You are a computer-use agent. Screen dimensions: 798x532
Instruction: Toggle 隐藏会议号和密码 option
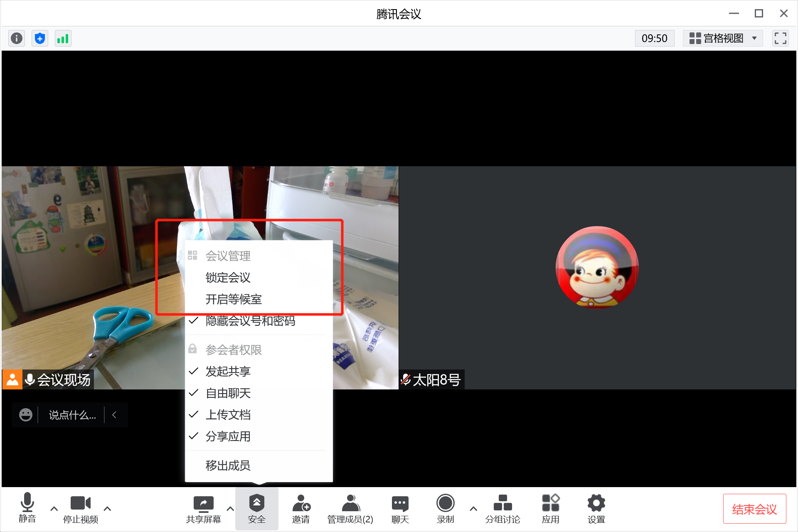(250, 321)
